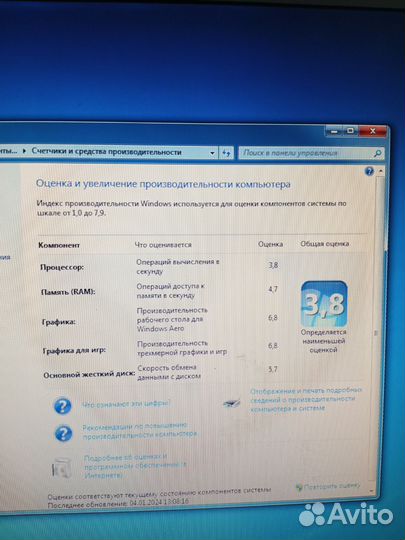Click the 3,8 overall score badge

(x=324, y=304)
